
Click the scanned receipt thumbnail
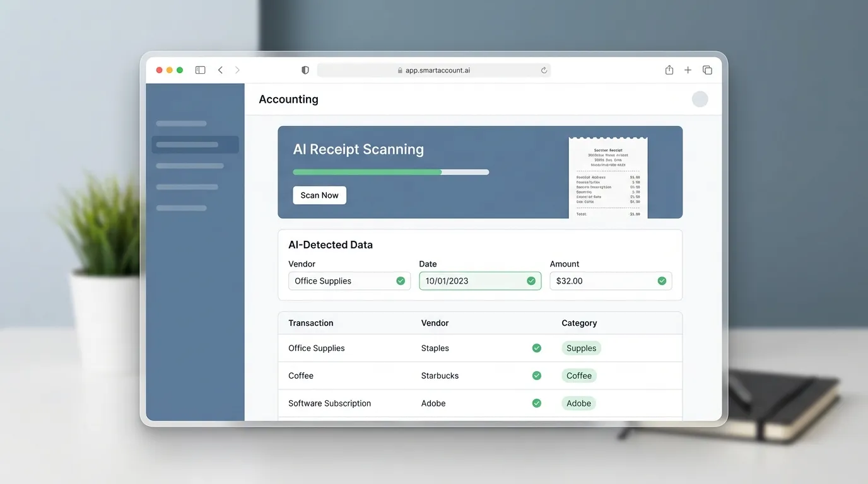[x=608, y=178]
